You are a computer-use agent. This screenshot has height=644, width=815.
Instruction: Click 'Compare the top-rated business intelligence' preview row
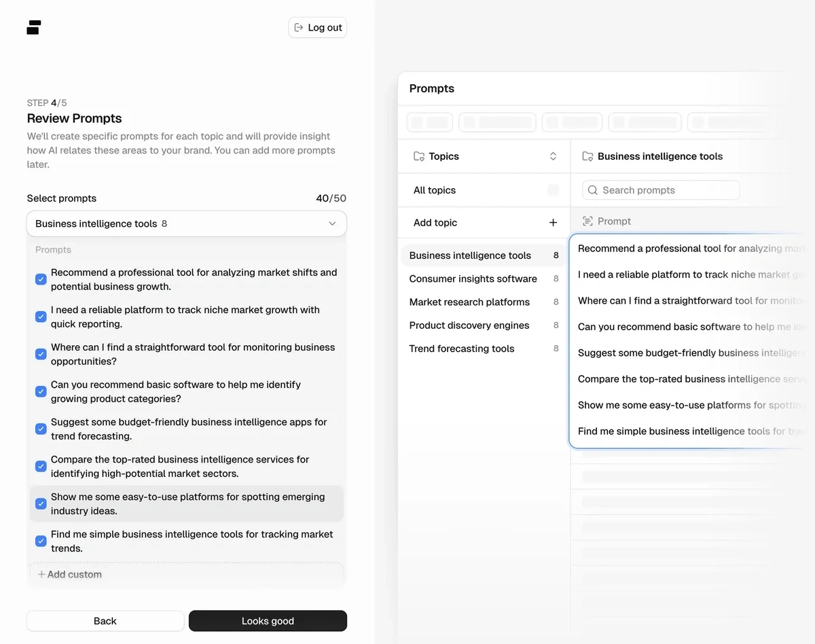click(693, 379)
